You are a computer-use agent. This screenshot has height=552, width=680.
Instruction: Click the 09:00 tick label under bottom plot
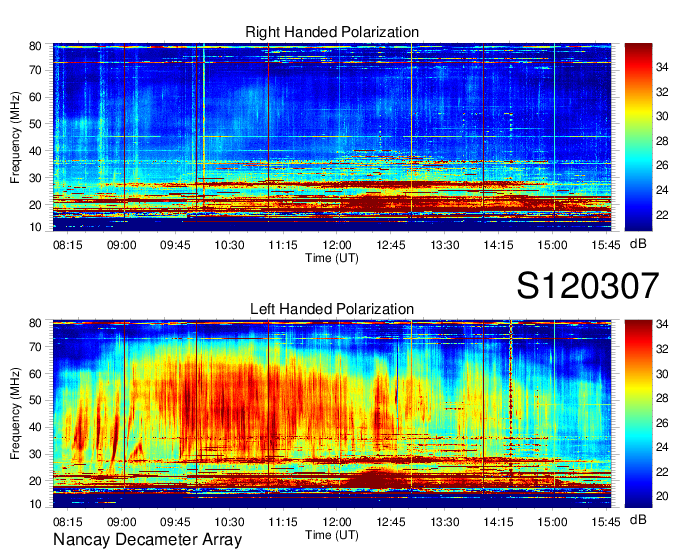[x=121, y=522]
